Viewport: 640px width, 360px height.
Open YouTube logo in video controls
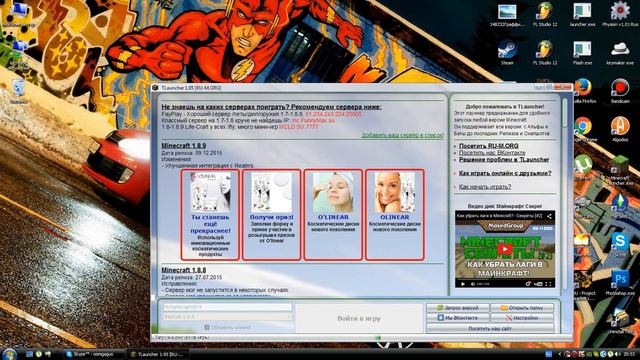pos(538,284)
